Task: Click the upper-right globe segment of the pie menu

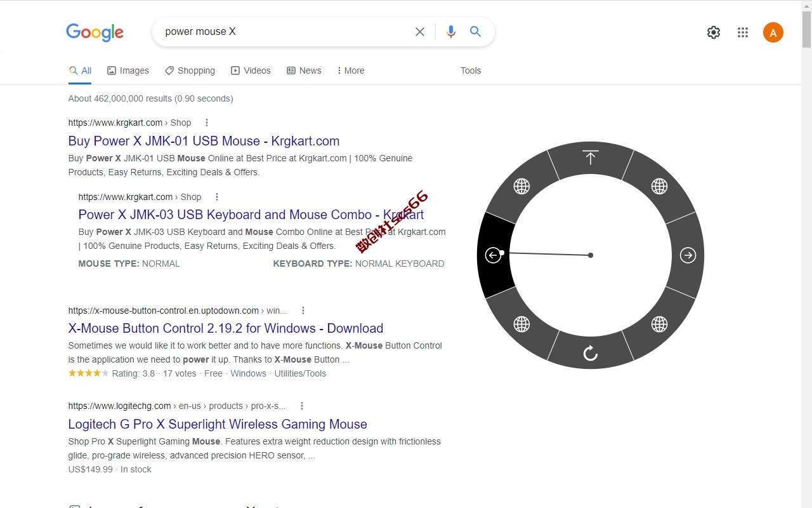Action: pyautogui.click(x=660, y=186)
